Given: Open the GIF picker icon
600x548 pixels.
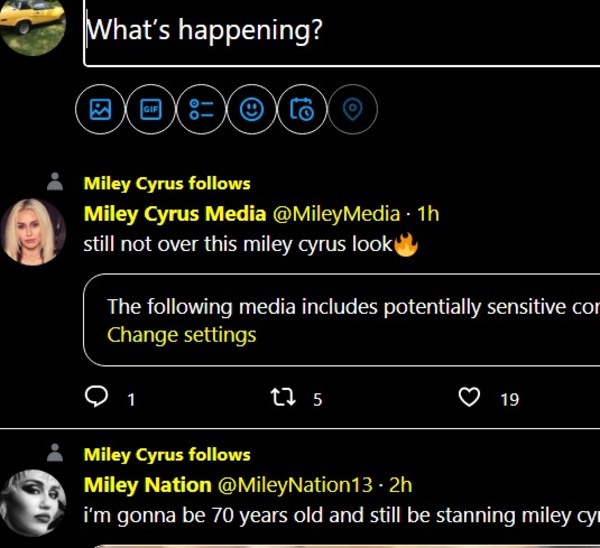Looking at the screenshot, I should (151, 111).
